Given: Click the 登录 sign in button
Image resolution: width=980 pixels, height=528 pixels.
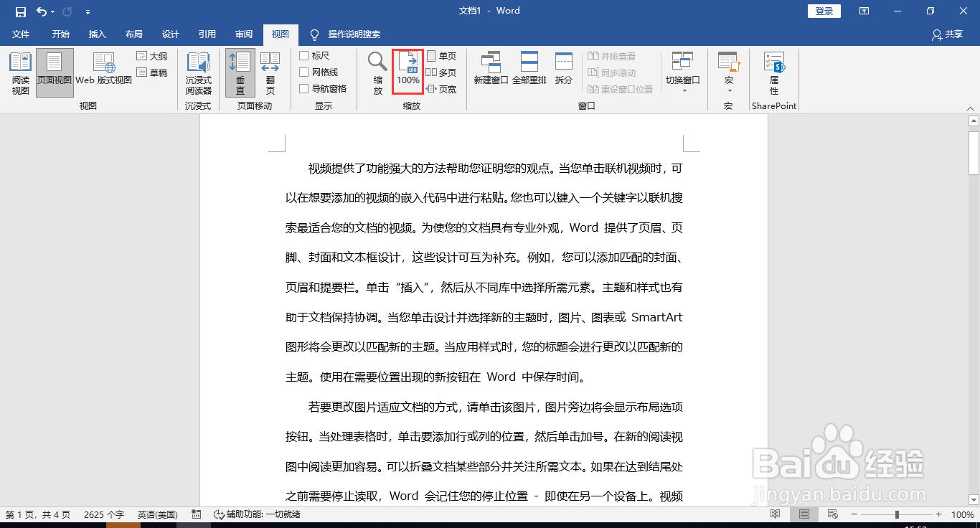Looking at the screenshot, I should point(824,11).
